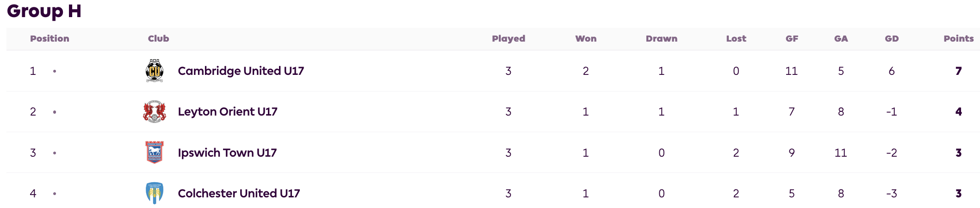Select the Played column header
This screenshot has width=980, height=208.
click(x=509, y=38)
